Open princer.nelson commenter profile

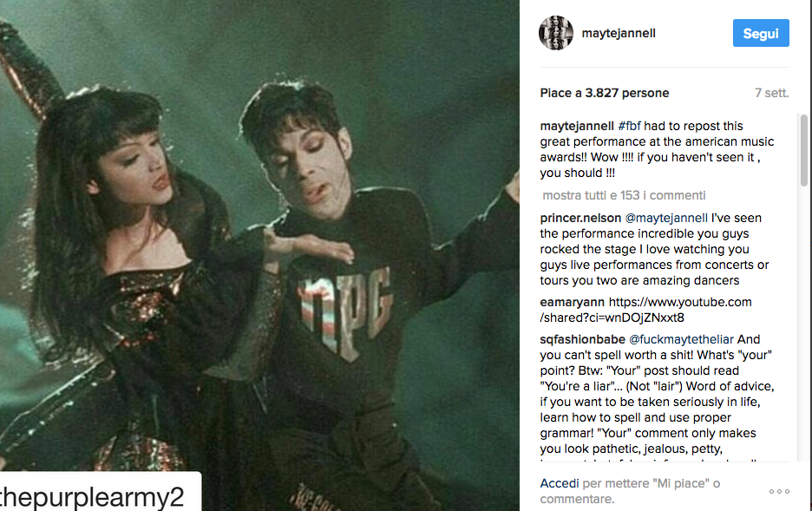click(580, 218)
